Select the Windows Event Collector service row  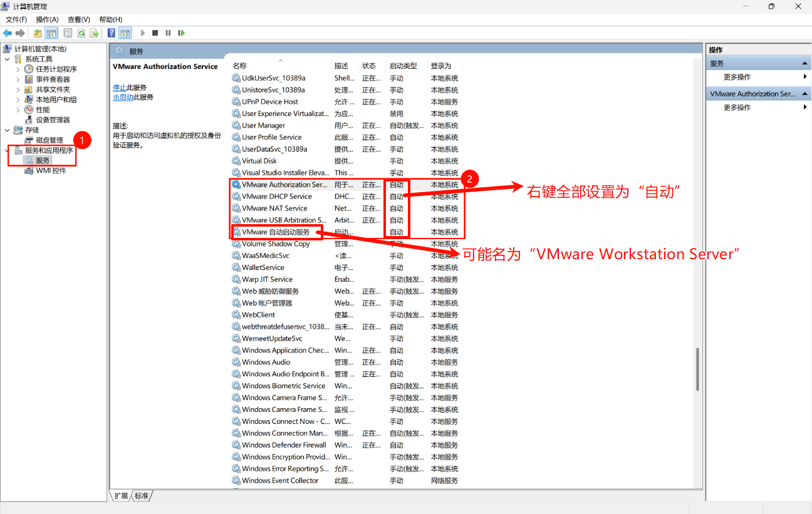point(345,481)
